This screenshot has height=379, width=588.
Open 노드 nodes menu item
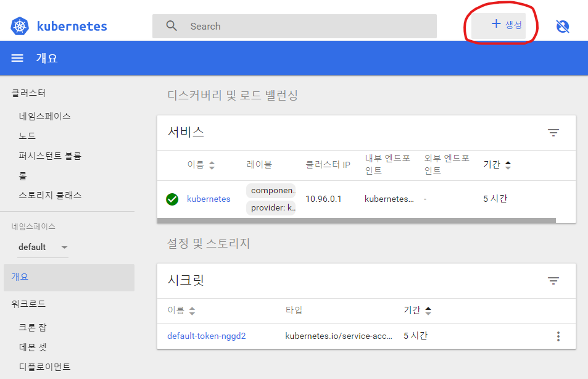click(x=27, y=136)
